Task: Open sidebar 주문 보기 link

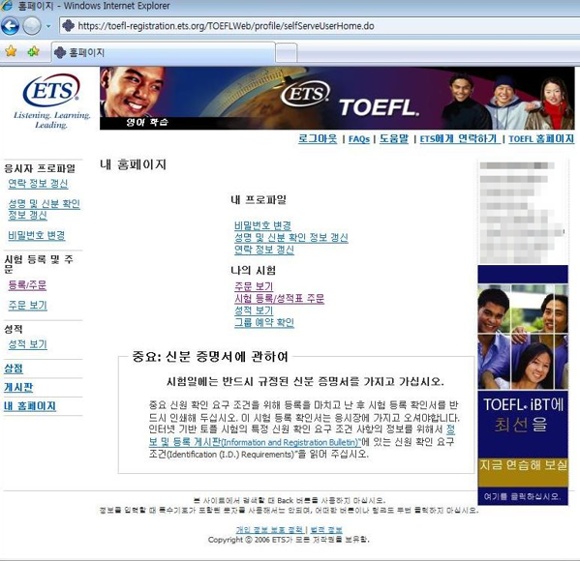Action: [28, 305]
